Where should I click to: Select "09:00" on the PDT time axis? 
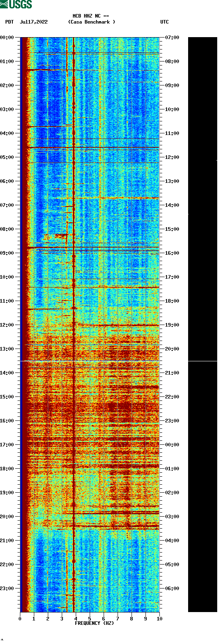[7, 253]
